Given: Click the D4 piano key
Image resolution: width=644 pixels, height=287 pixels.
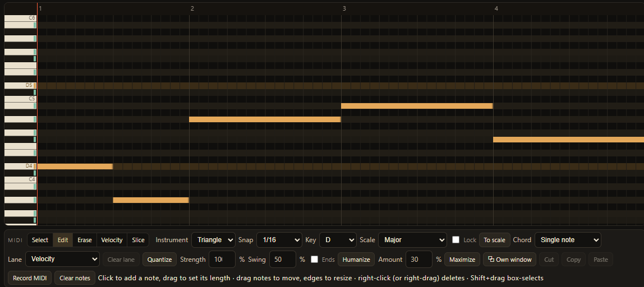Looking at the screenshot, I should click(x=20, y=166).
